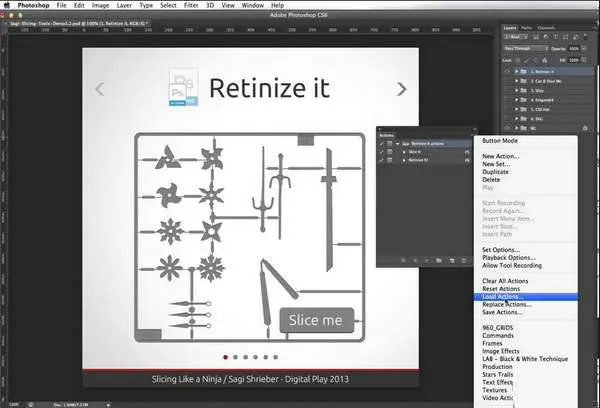Click the first red pagination dot on canvas
Image resolution: width=600 pixels, height=408 pixels.
coord(225,357)
